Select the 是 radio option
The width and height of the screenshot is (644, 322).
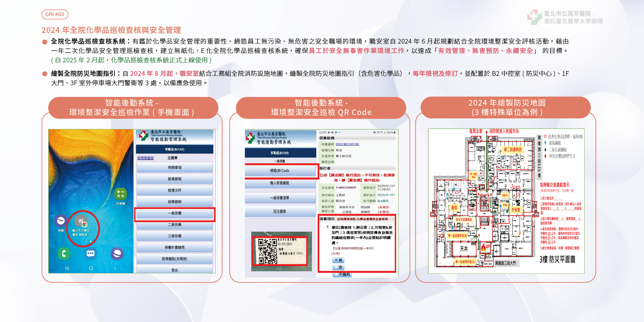(338, 260)
